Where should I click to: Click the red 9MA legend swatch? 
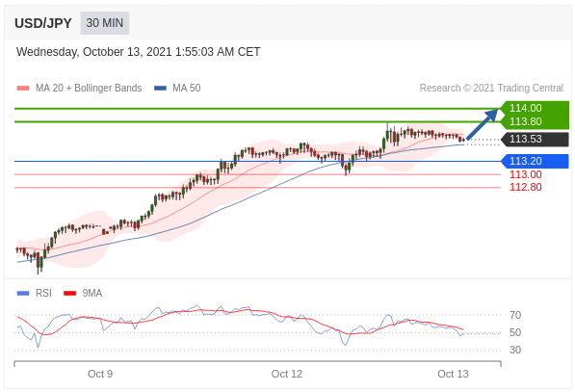tap(69, 293)
